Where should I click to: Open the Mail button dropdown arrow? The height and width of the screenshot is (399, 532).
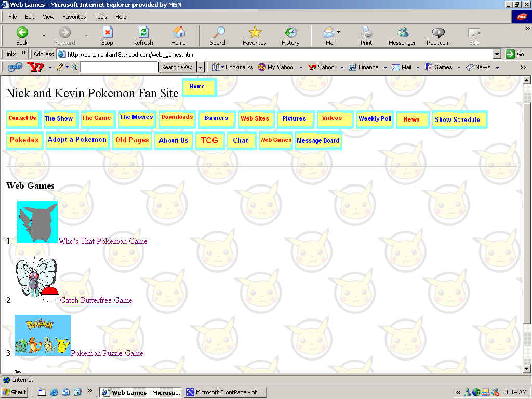tap(339, 32)
